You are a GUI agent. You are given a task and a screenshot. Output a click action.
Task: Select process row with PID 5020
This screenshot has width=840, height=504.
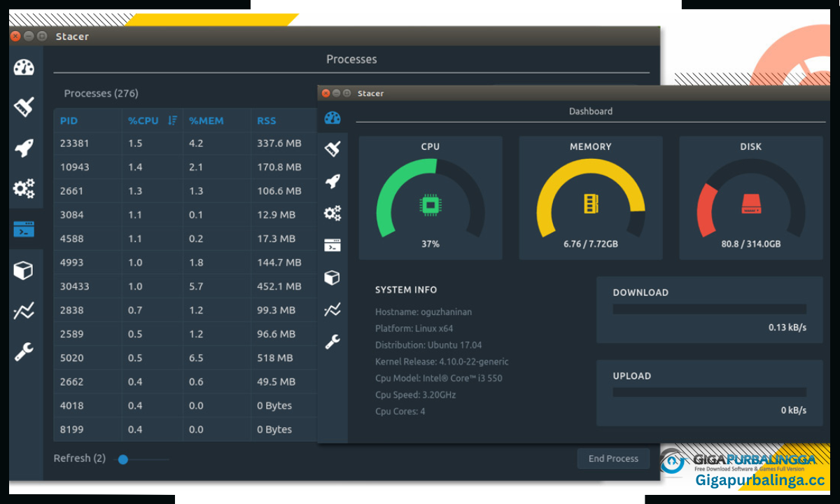[185, 358]
